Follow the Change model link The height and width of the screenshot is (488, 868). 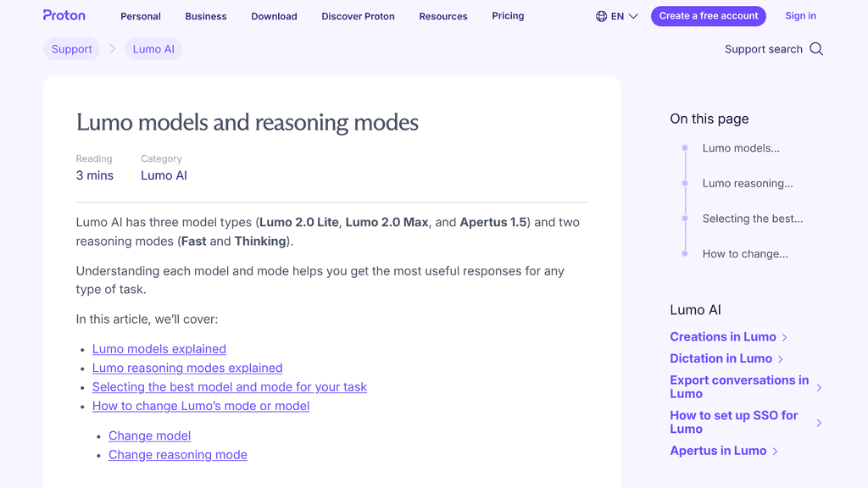point(149,435)
